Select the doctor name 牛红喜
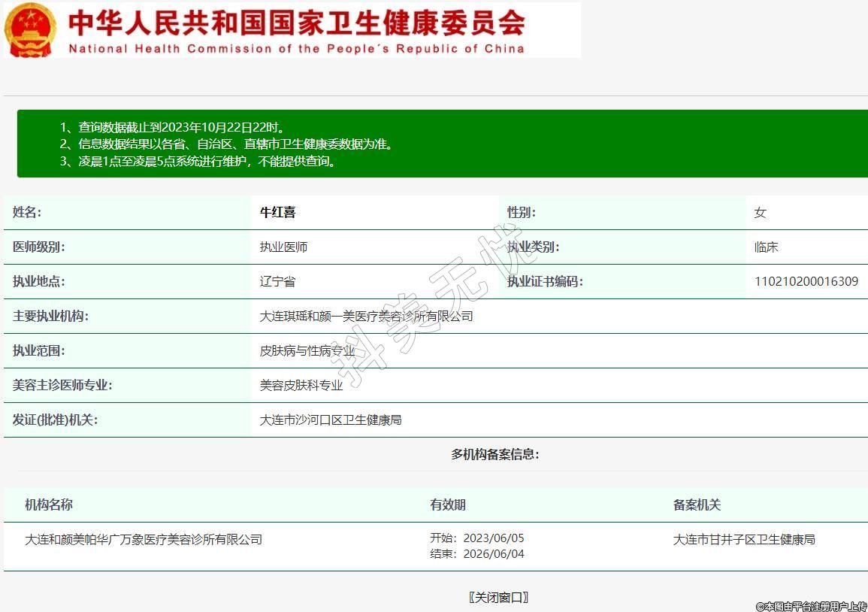The image size is (868, 612). click(x=277, y=212)
